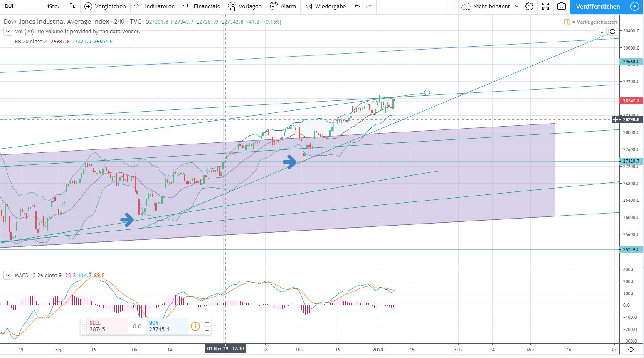Screen dimensions: 644x358
Task: Take a snapshot with the camera icon
Action: pyautogui.click(x=561, y=6)
